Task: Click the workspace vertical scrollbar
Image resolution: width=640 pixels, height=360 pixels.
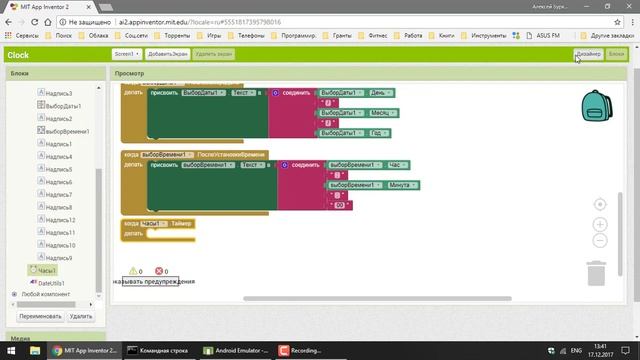Action: point(620,234)
